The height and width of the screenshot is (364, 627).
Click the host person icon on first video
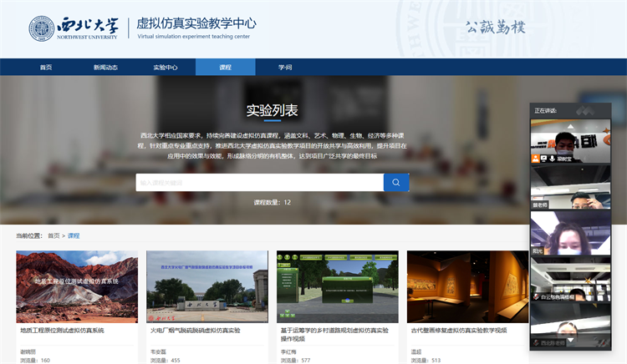(x=535, y=157)
